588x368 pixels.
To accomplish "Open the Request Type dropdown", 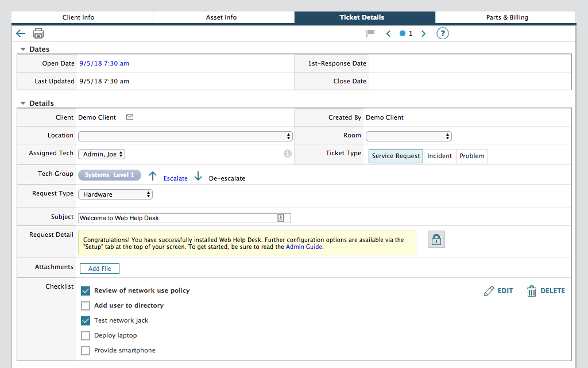I will coord(115,194).
